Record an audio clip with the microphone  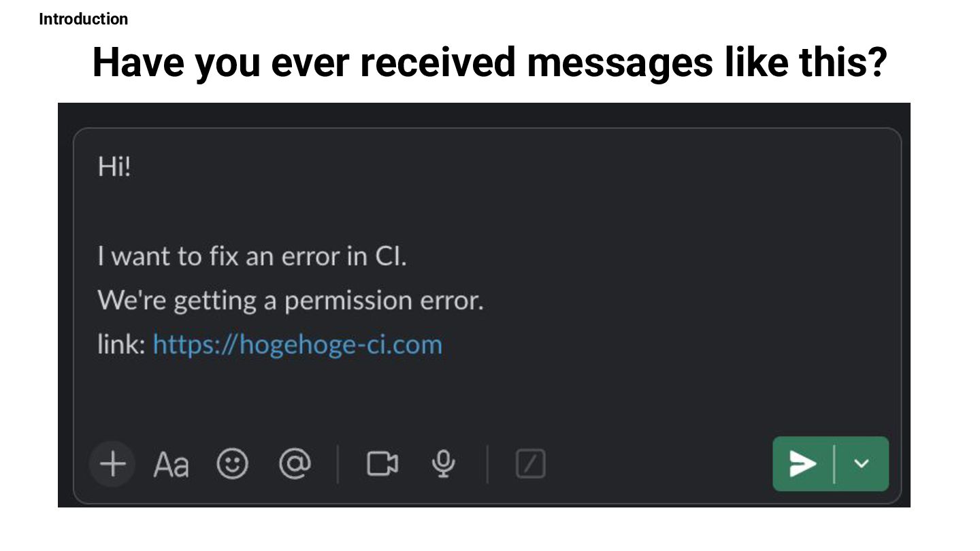[444, 465]
